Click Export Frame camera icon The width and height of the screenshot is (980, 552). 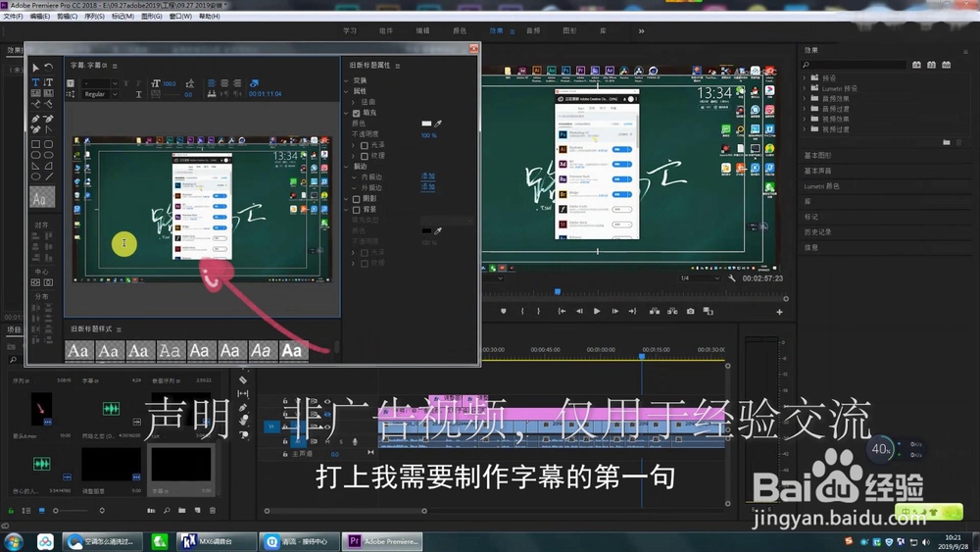point(690,312)
